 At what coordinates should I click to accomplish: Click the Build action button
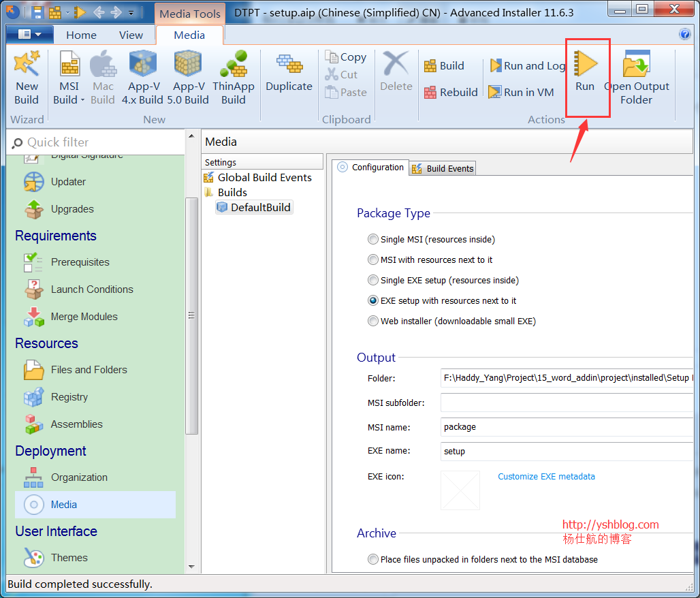[x=444, y=65]
